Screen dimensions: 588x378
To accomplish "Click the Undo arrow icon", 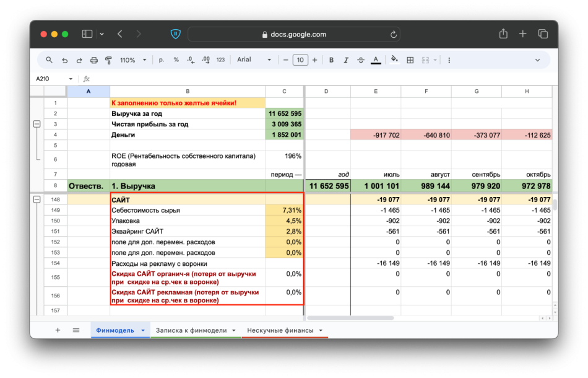I will tap(65, 60).
